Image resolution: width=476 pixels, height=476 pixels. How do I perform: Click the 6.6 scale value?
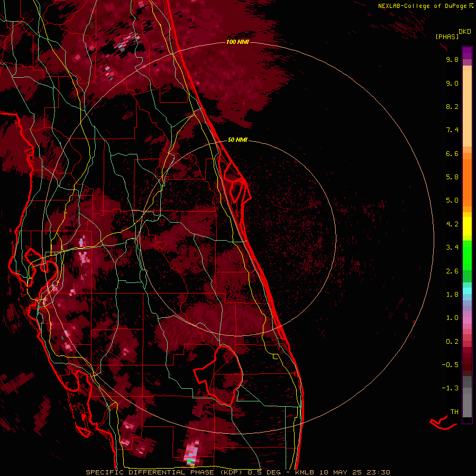(452, 154)
